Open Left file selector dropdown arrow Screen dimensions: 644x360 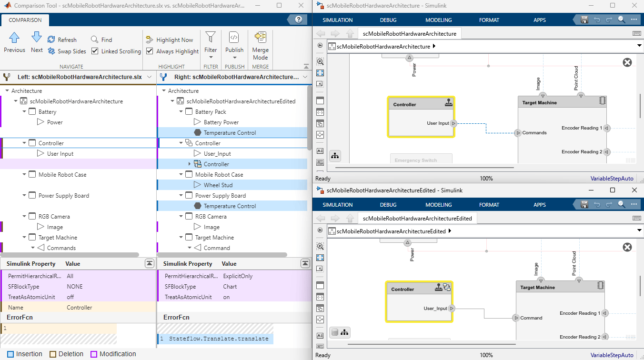point(150,77)
